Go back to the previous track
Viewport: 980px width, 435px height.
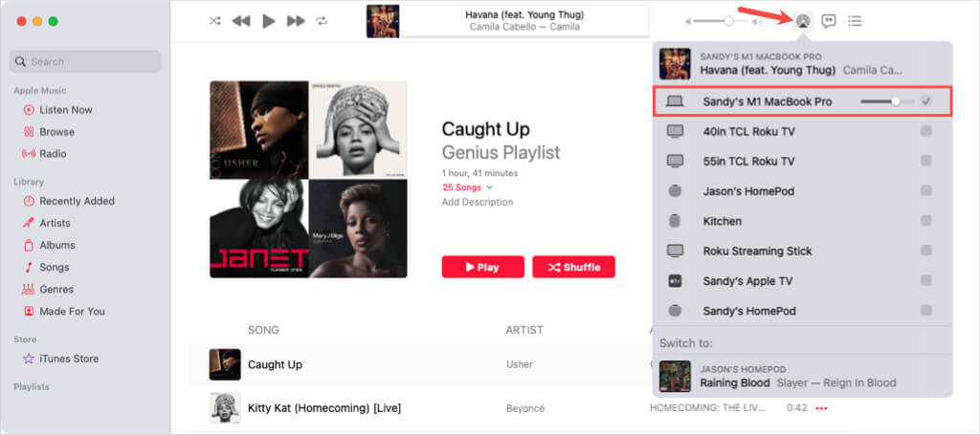pos(241,21)
